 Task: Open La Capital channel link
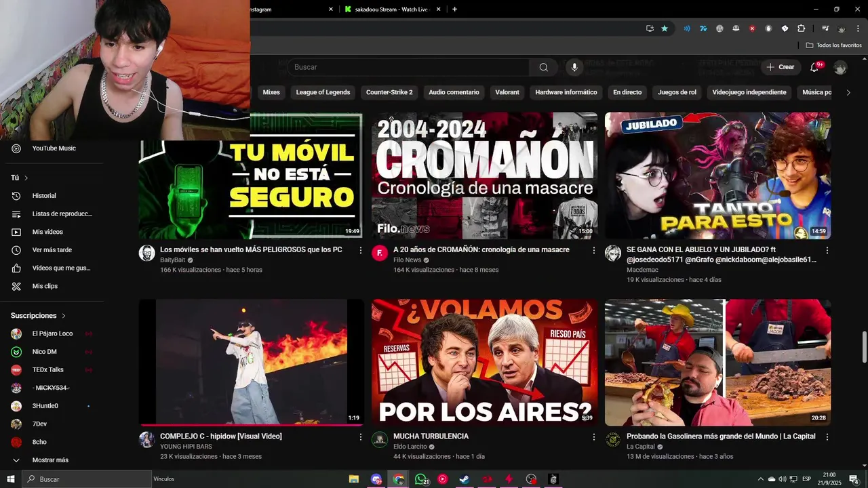pos(641,447)
